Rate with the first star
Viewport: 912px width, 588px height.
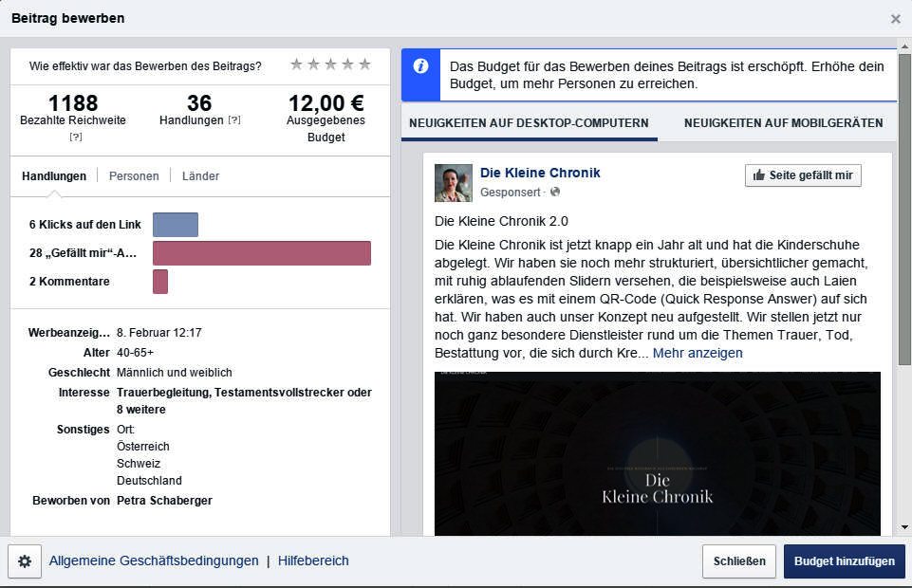click(297, 64)
